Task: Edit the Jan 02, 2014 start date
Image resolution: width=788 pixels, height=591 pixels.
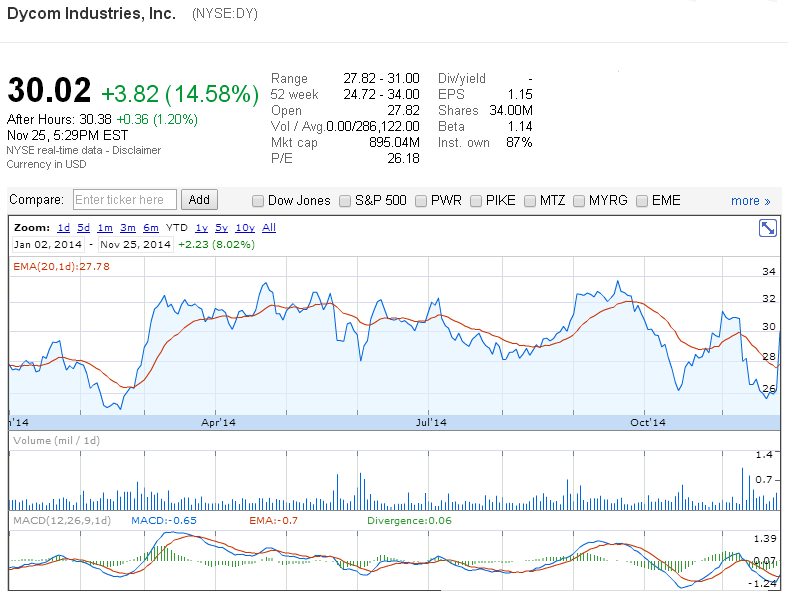Action: [48, 245]
